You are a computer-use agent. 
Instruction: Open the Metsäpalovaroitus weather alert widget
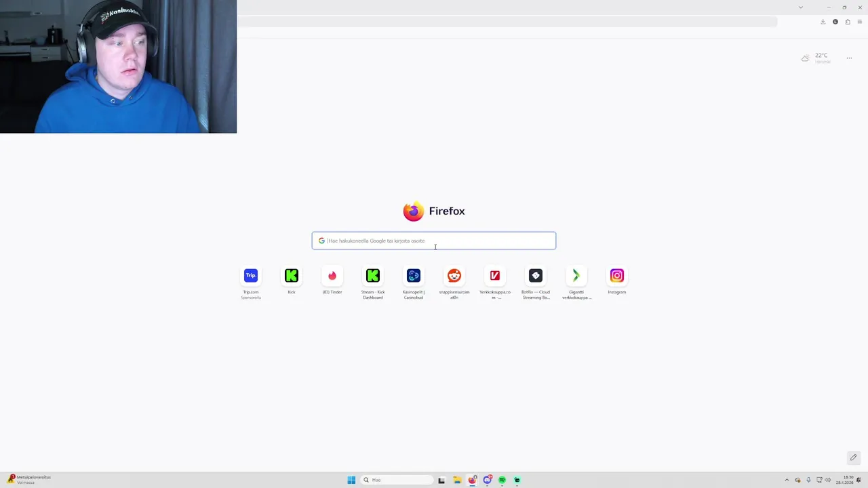click(28, 480)
